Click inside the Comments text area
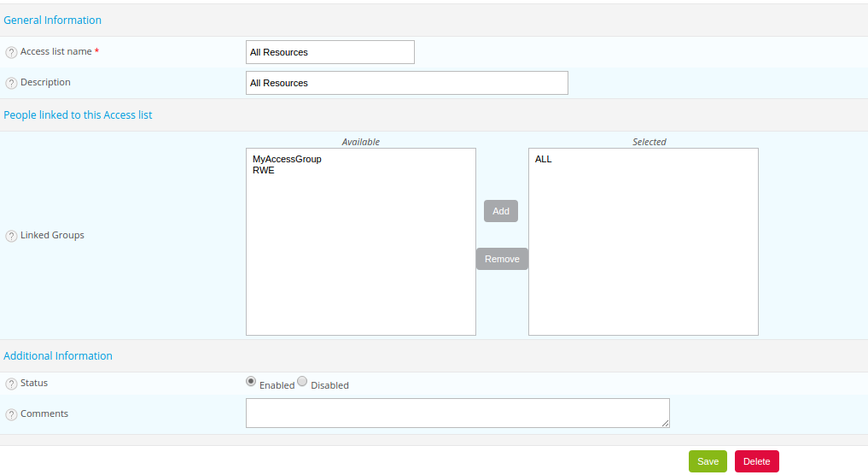 coord(457,413)
